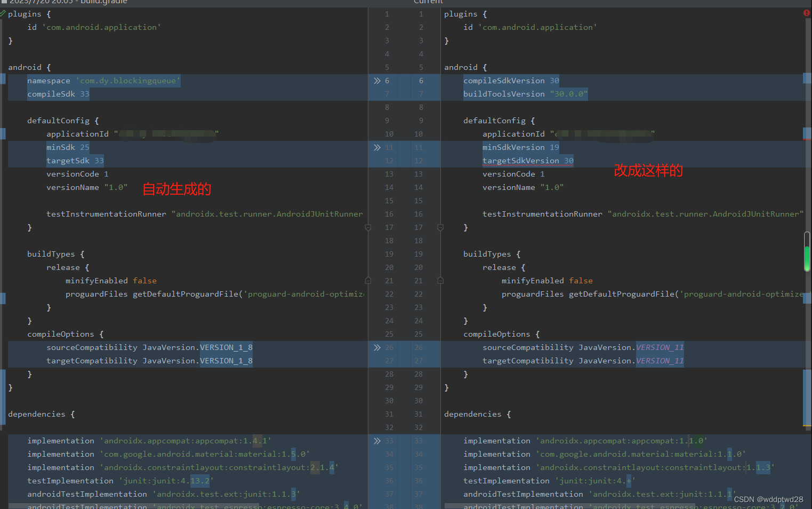This screenshot has height=509, width=812.
Task: Click the underlined 'targetSdkVersion 30' line
Action: point(528,161)
